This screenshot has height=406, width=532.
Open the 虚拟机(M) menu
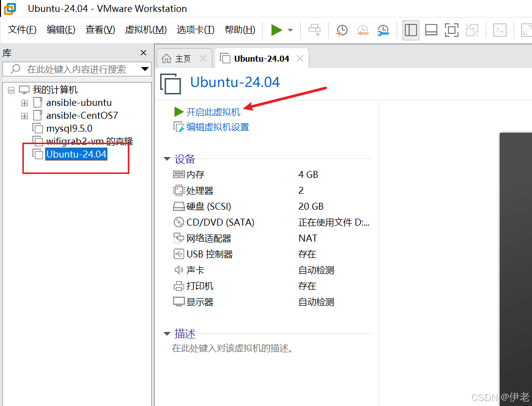[x=146, y=30]
